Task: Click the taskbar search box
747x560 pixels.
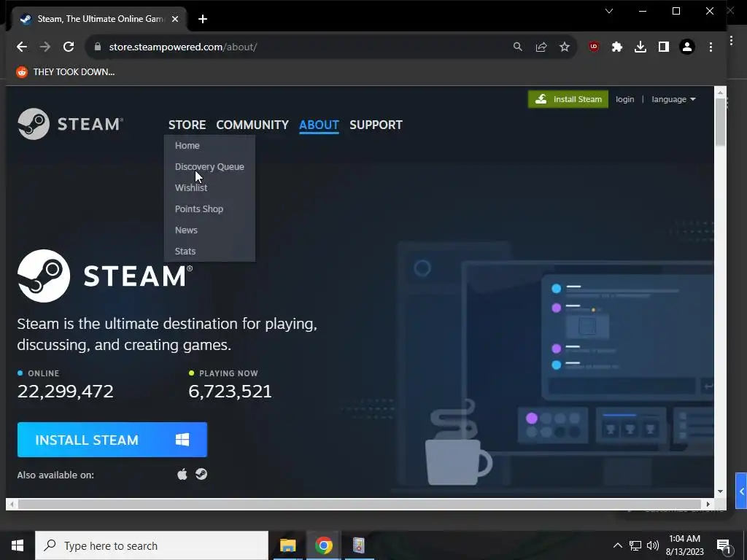Action: pyautogui.click(x=152, y=545)
